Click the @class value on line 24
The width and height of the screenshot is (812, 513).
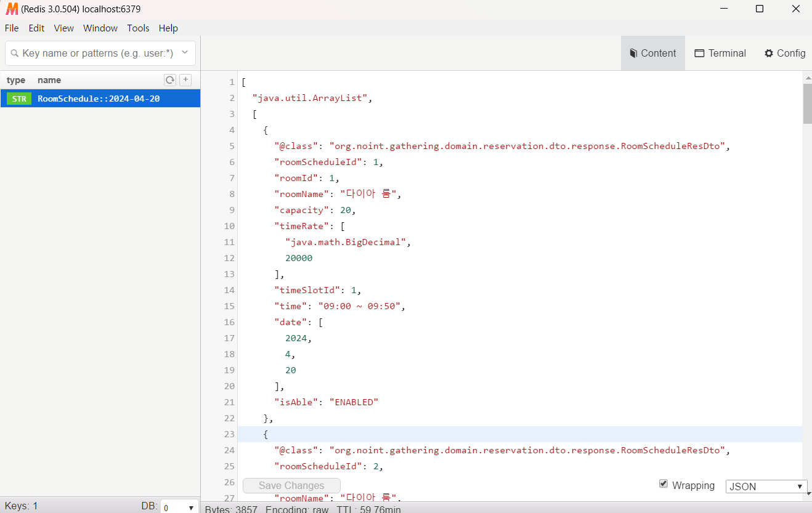tap(527, 450)
